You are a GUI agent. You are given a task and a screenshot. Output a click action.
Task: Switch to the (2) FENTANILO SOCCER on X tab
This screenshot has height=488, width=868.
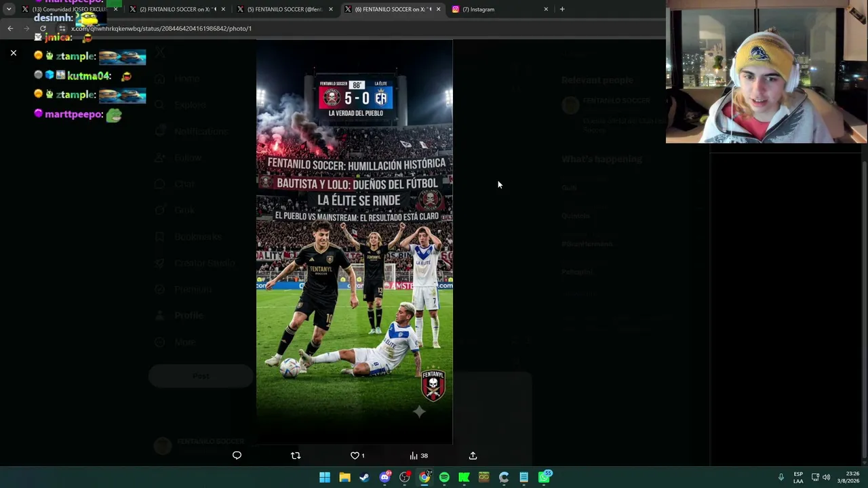(x=177, y=9)
